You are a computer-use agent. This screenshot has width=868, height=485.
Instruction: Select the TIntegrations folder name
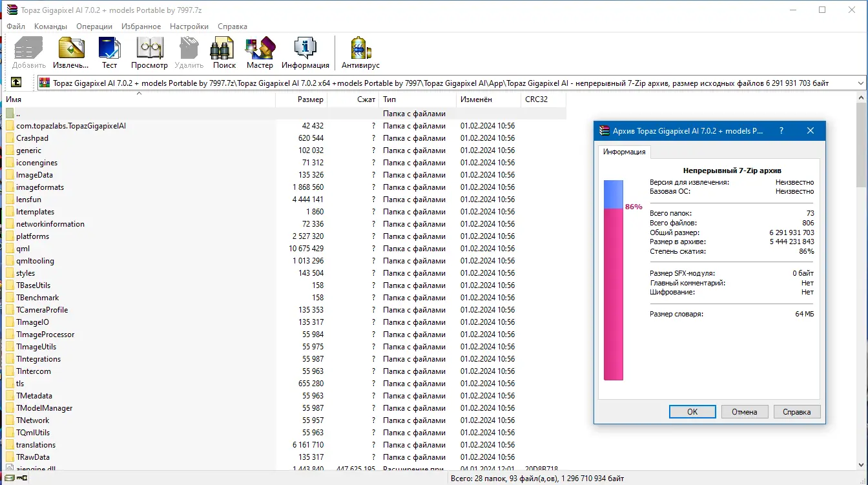38,359
